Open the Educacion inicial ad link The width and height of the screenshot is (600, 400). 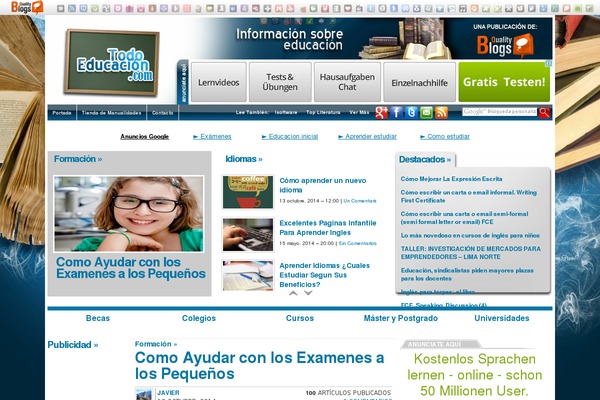pyautogui.click(x=290, y=137)
